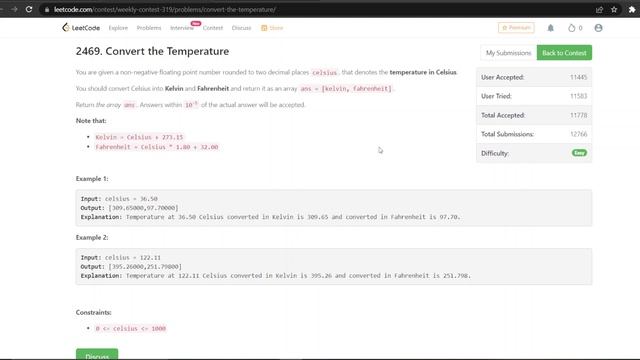This screenshot has width=640, height=360.
Task: Reload the page with the browser refresh icon
Action: pos(29,9)
